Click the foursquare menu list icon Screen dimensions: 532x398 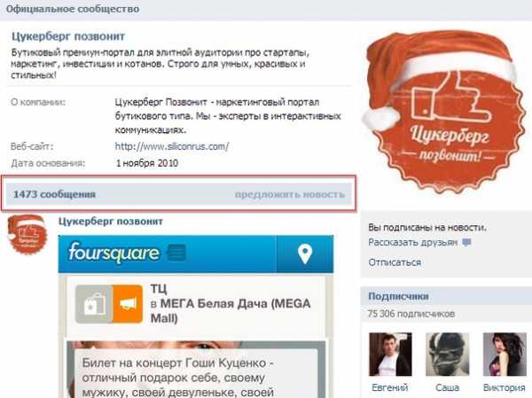[x=177, y=254]
